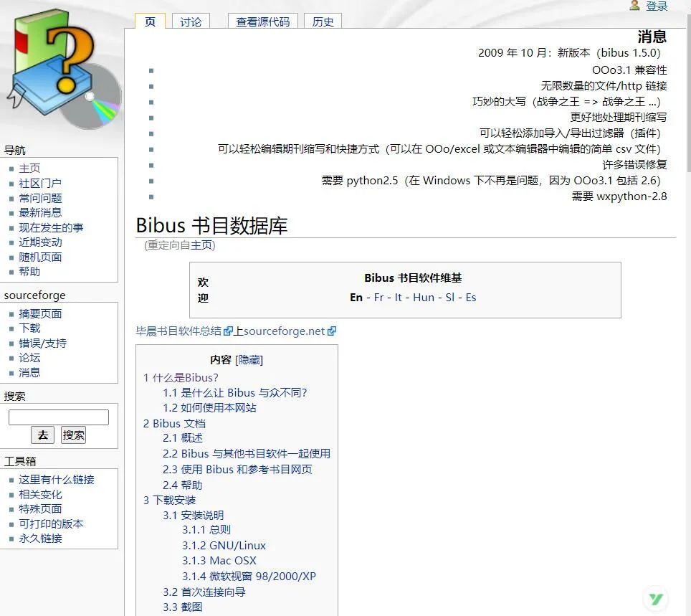Jump to 1.2 如何使用本网站
The width and height of the screenshot is (691, 616).
(x=209, y=408)
